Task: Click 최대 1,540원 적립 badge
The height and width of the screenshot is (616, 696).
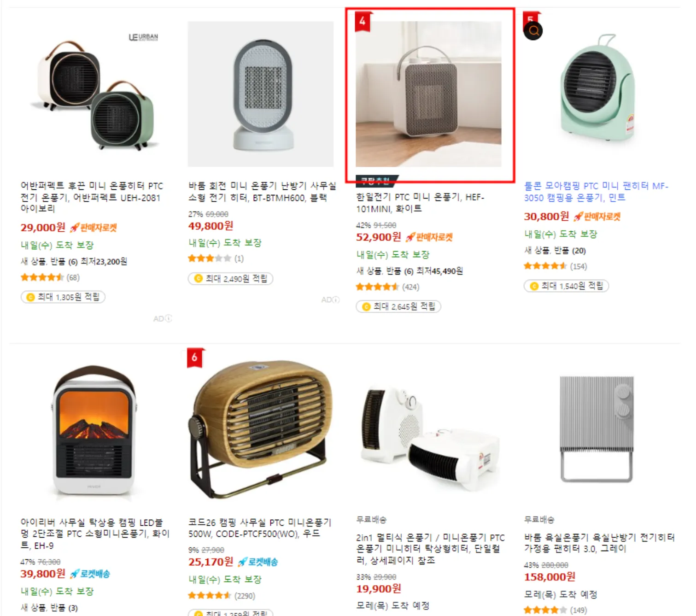Action: (x=566, y=286)
